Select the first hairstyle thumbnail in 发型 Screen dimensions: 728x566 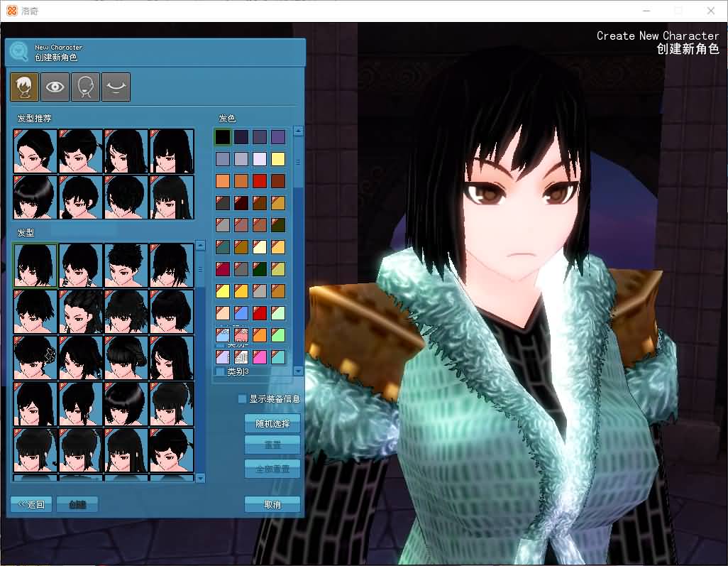click(x=34, y=265)
